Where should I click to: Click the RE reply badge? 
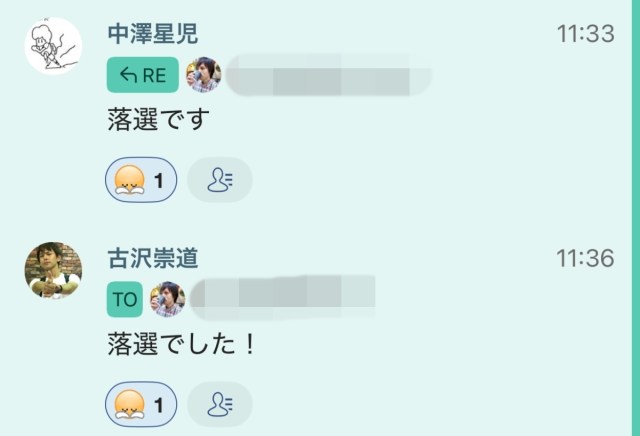pyautogui.click(x=143, y=75)
